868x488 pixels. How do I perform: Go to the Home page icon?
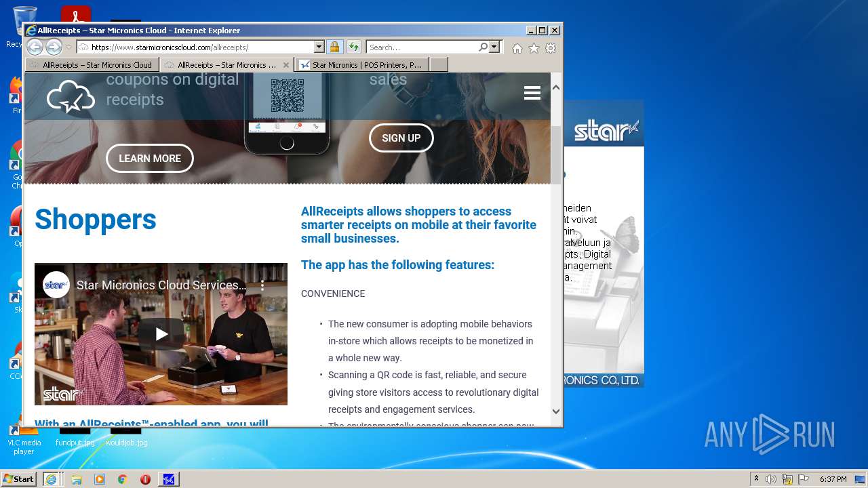click(x=517, y=48)
